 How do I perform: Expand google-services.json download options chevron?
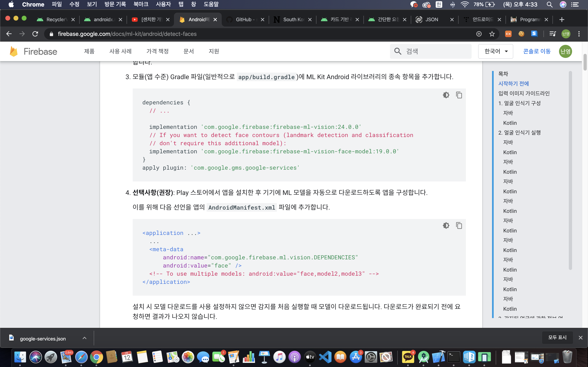84,338
